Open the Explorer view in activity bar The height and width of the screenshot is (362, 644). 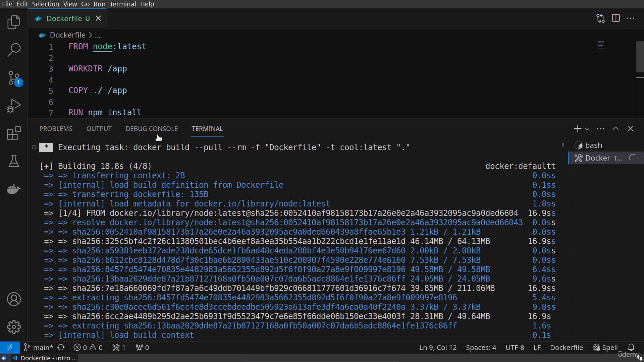[x=14, y=22]
